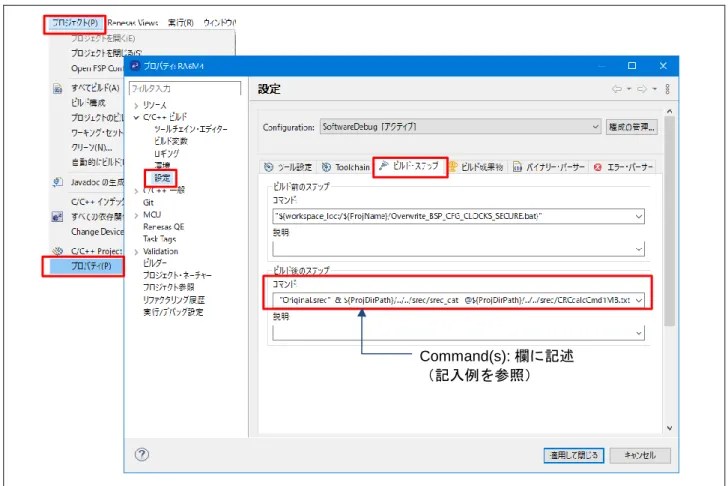
Task: Switch to ビルド・ステップ tab
Action: 410,166
